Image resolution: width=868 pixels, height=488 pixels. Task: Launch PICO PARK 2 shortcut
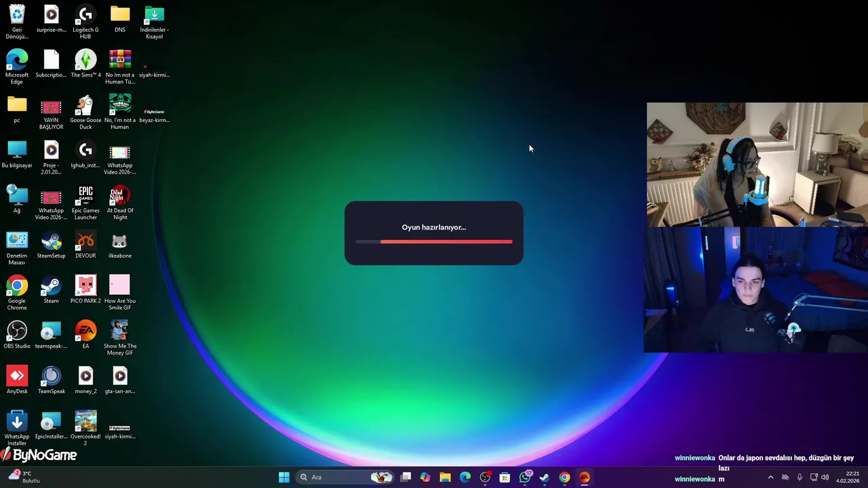pos(85,291)
